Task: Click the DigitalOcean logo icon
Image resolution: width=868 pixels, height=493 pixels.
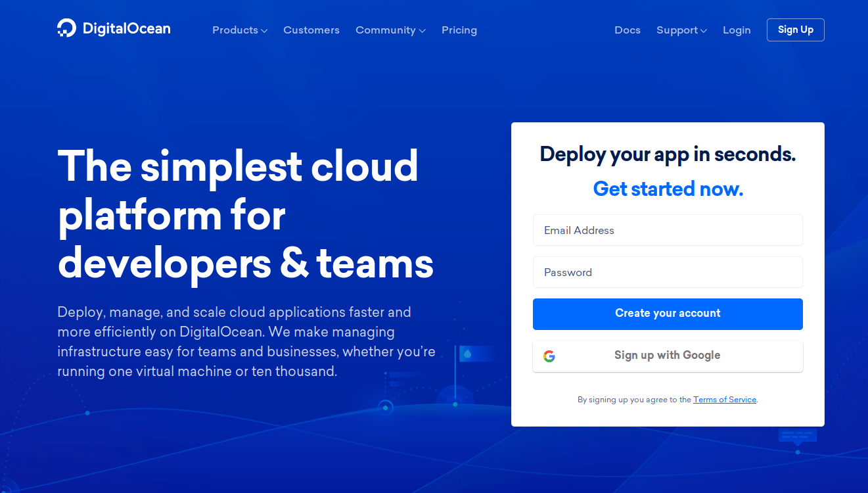Action: tap(66, 28)
